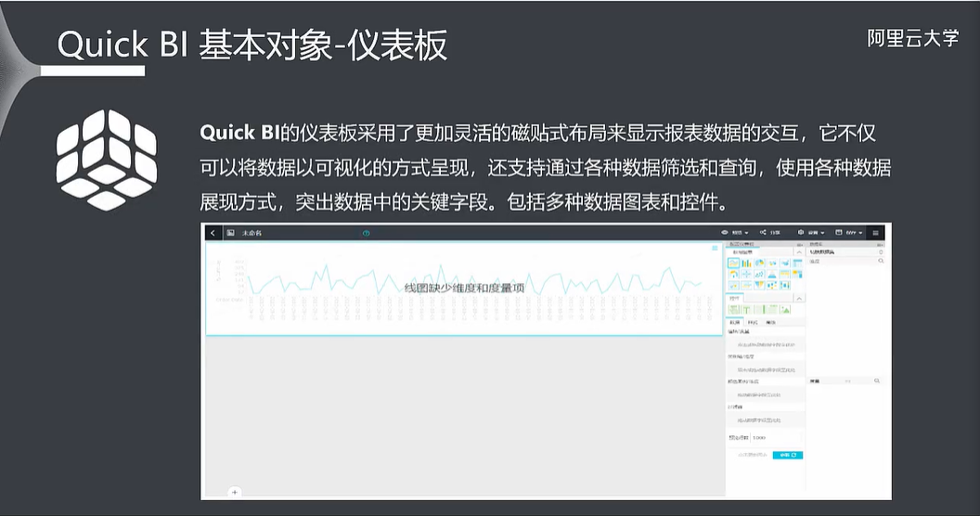The height and width of the screenshot is (516, 980).
Task: Select the fourth chart icon in first row
Action: [772, 263]
